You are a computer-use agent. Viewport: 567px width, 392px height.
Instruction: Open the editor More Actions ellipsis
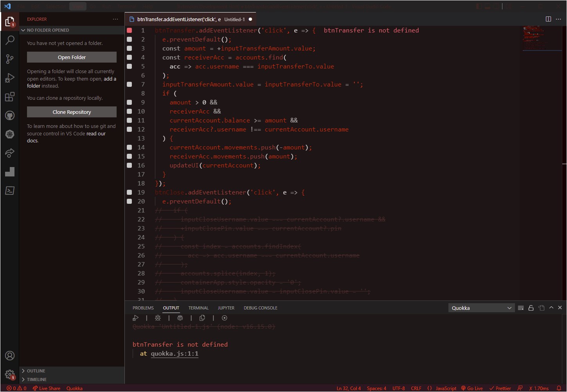click(558, 19)
